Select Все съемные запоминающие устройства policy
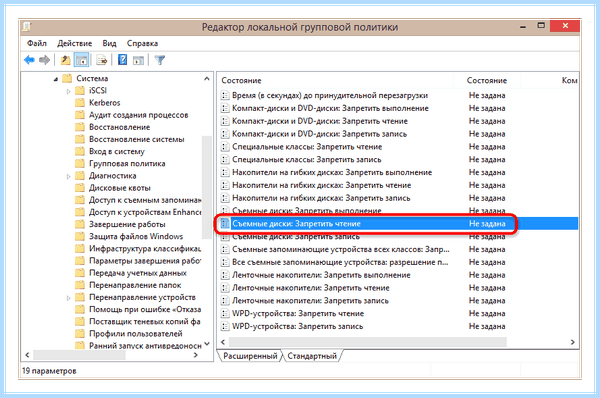 click(340, 263)
